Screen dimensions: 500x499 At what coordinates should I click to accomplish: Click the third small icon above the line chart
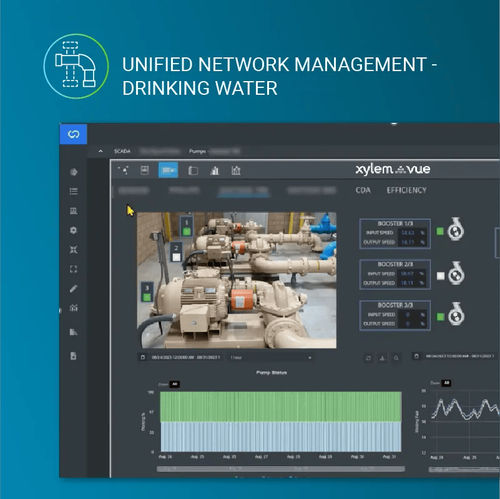[396, 358]
